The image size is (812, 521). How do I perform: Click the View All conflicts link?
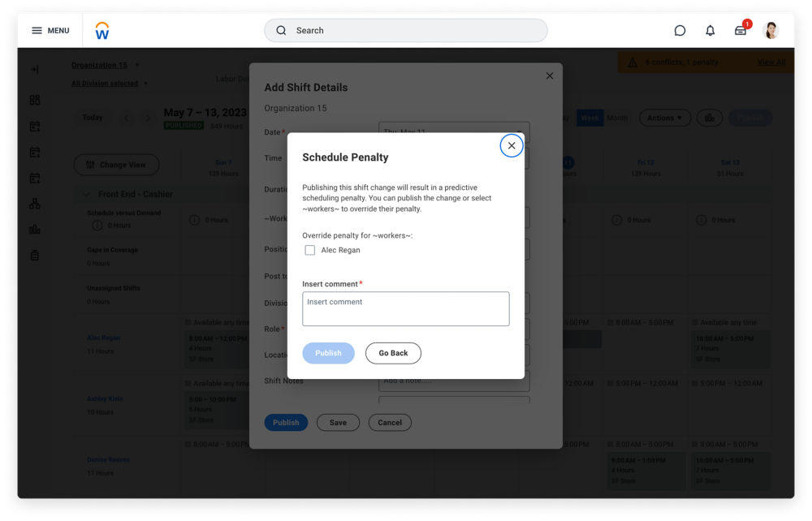pos(771,62)
